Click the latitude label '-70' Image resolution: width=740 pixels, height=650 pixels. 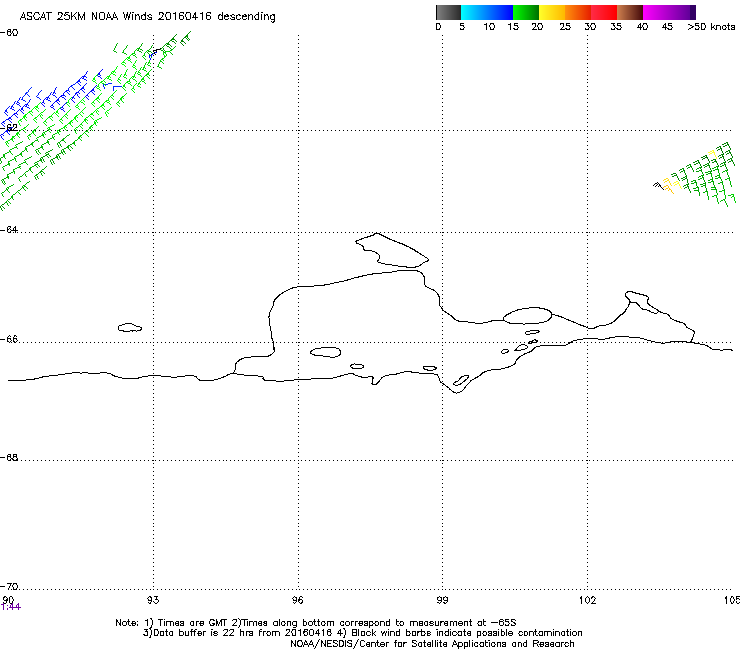[9, 587]
